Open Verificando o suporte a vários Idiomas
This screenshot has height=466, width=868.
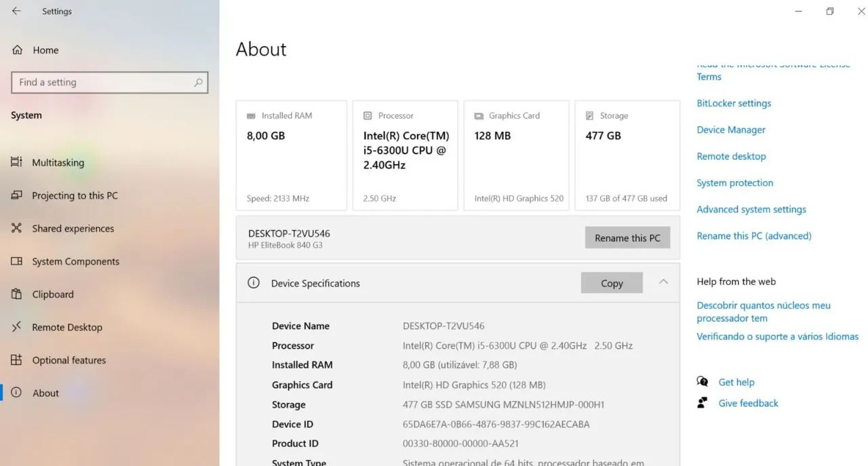(x=778, y=336)
